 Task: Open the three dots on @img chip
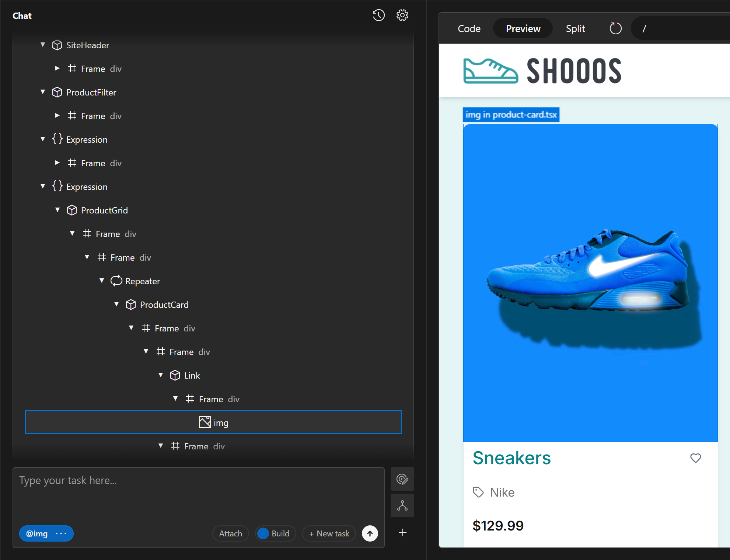tap(61, 533)
